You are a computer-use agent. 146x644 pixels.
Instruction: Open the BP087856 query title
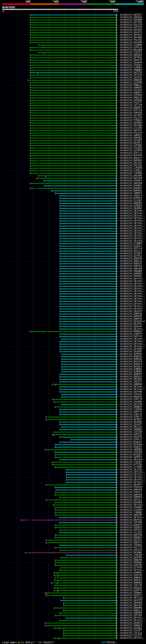click(8, 7)
